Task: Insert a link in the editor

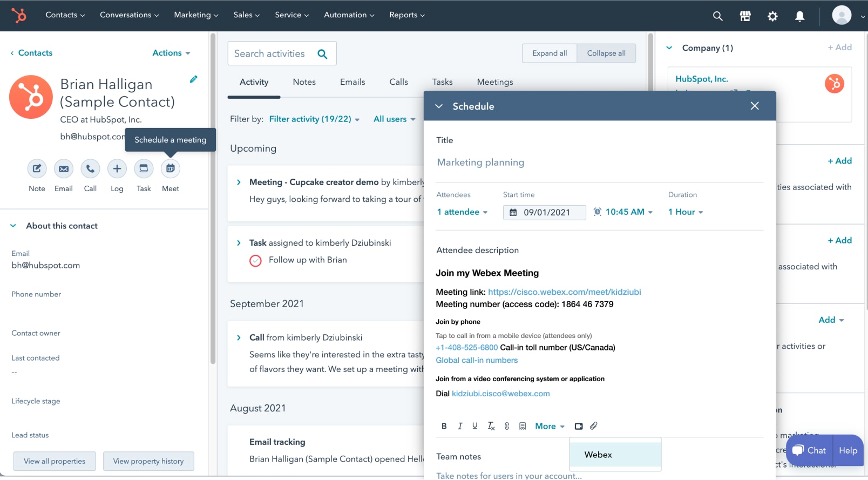Action: tap(507, 426)
